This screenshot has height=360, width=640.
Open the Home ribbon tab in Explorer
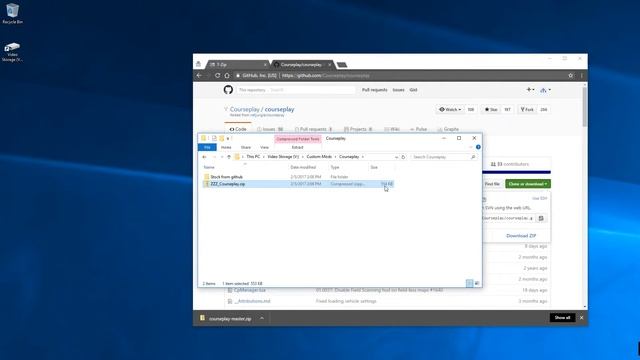(226, 147)
